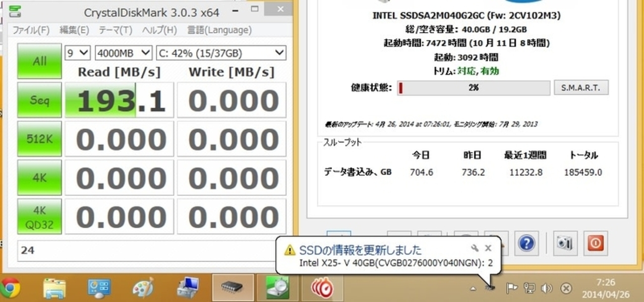
Task: Start the Seq benchmark test
Action: (x=39, y=100)
